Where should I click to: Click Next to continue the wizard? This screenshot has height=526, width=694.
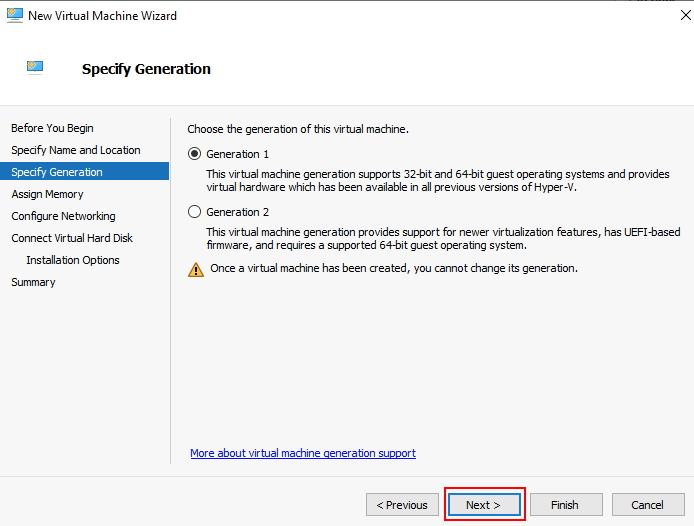pos(484,505)
